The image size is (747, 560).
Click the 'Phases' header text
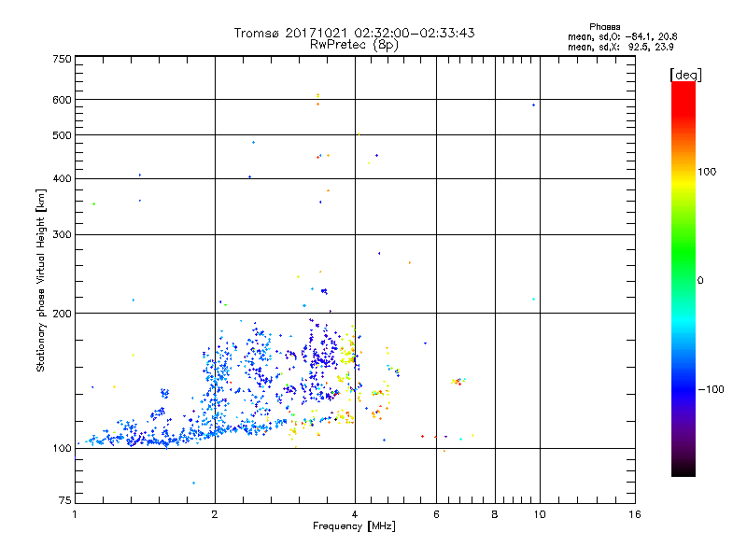coord(604,27)
